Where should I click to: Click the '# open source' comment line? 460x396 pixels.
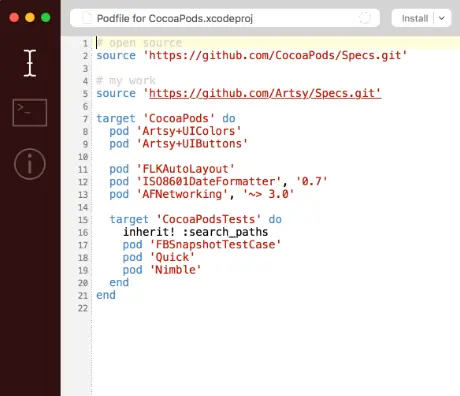coord(139,43)
